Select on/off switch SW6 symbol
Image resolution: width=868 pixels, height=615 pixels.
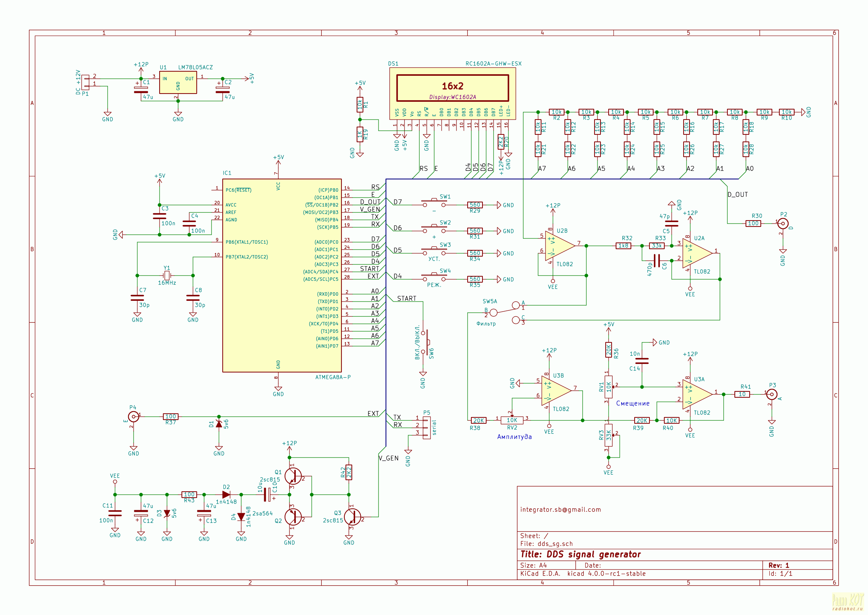pos(426,343)
